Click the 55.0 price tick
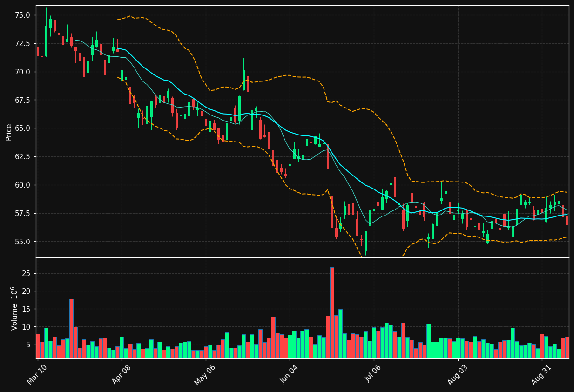The image size is (574, 392). tap(23, 242)
